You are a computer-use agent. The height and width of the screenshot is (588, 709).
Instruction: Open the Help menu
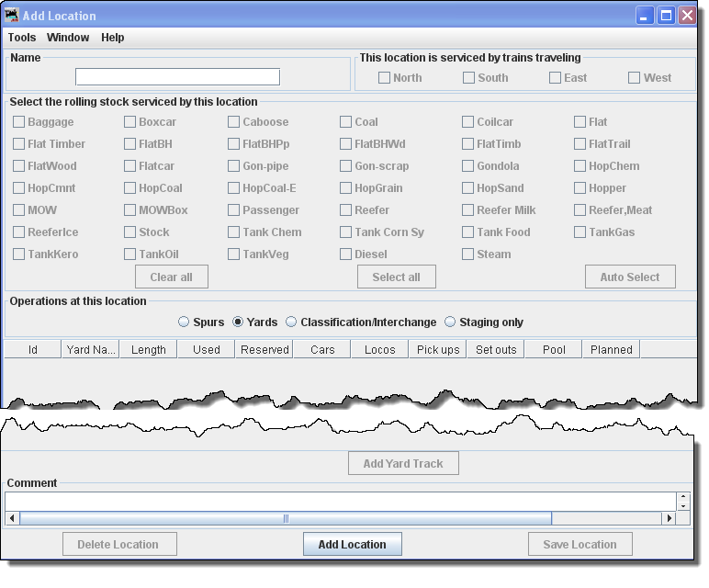[113, 38]
